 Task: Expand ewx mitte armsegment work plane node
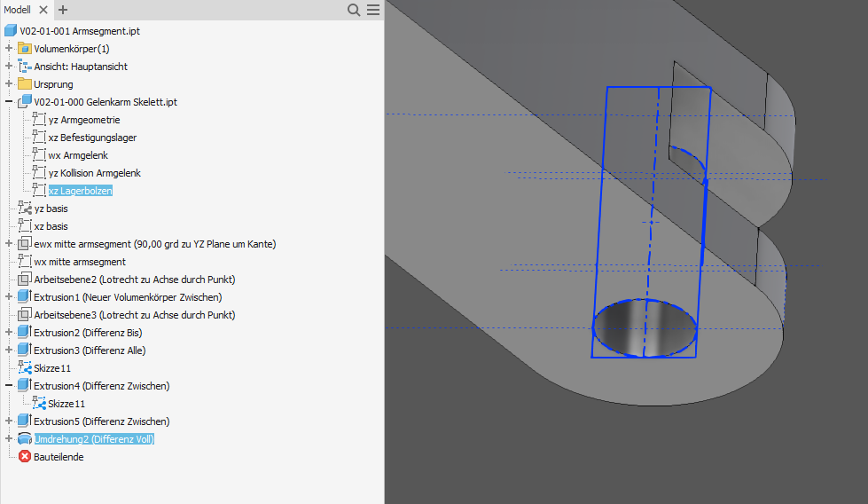(x=8, y=244)
